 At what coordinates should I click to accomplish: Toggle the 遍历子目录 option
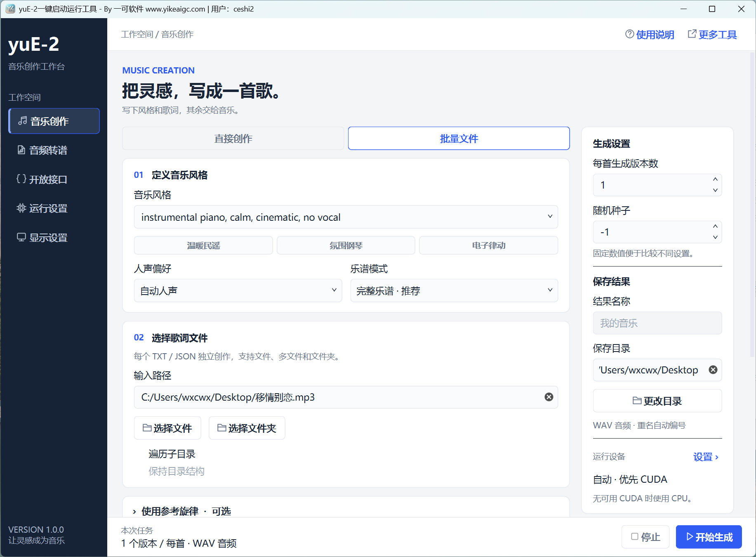click(x=172, y=454)
